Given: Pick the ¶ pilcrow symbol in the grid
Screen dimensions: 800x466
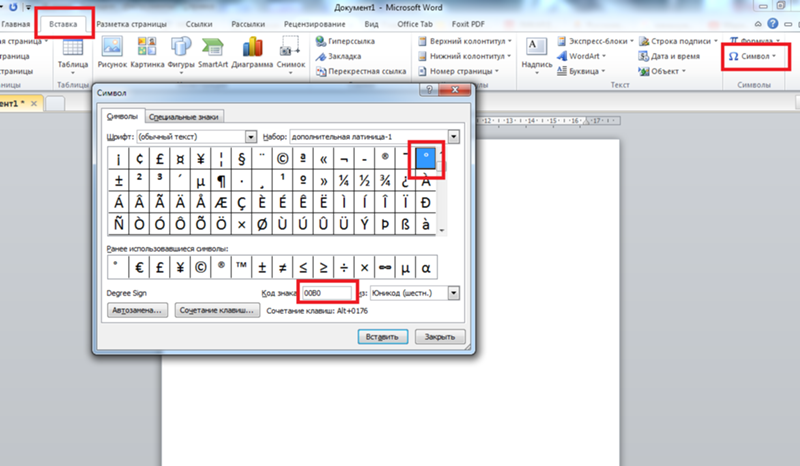Looking at the screenshot, I should [x=221, y=181].
